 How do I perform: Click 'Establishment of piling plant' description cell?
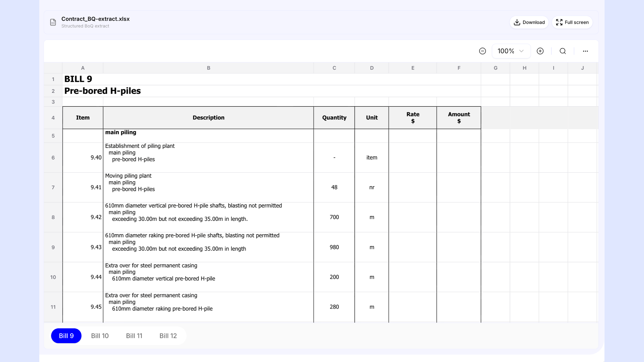tap(209, 158)
